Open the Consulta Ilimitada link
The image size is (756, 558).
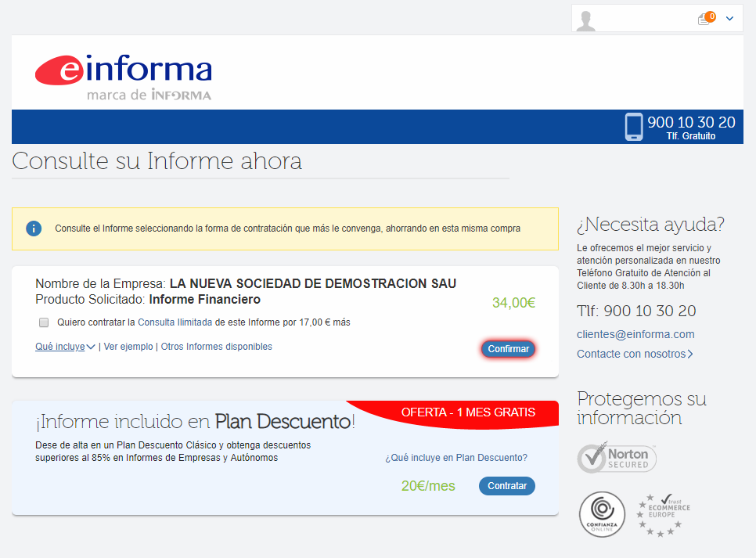175,322
